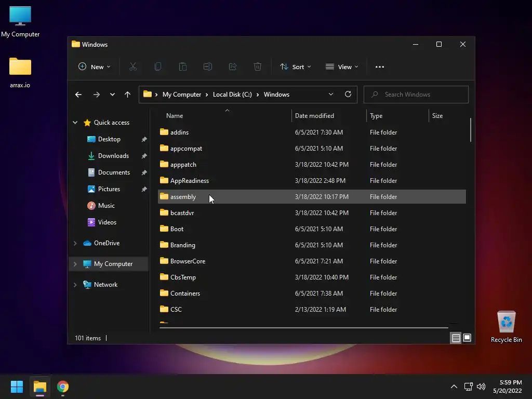Open the volume speaker tray icon
This screenshot has height=399, width=532.
tap(481, 387)
